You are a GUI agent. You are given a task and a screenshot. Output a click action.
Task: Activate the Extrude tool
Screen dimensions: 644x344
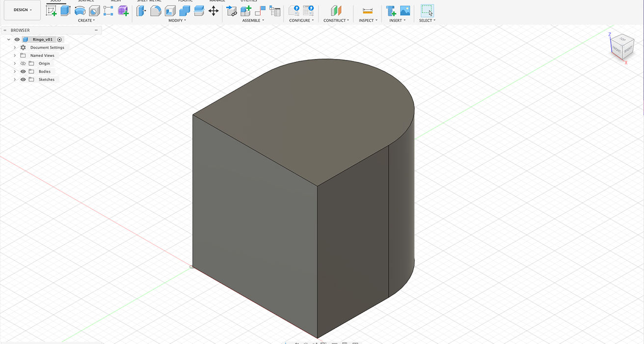(x=66, y=10)
